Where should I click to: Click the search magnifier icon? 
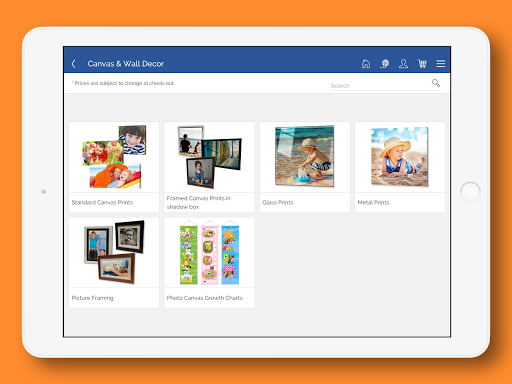(436, 83)
